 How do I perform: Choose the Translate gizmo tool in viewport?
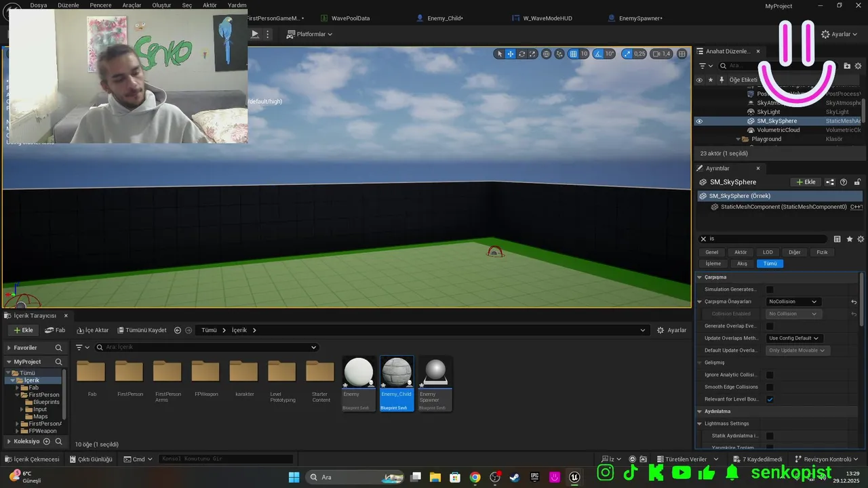click(511, 54)
